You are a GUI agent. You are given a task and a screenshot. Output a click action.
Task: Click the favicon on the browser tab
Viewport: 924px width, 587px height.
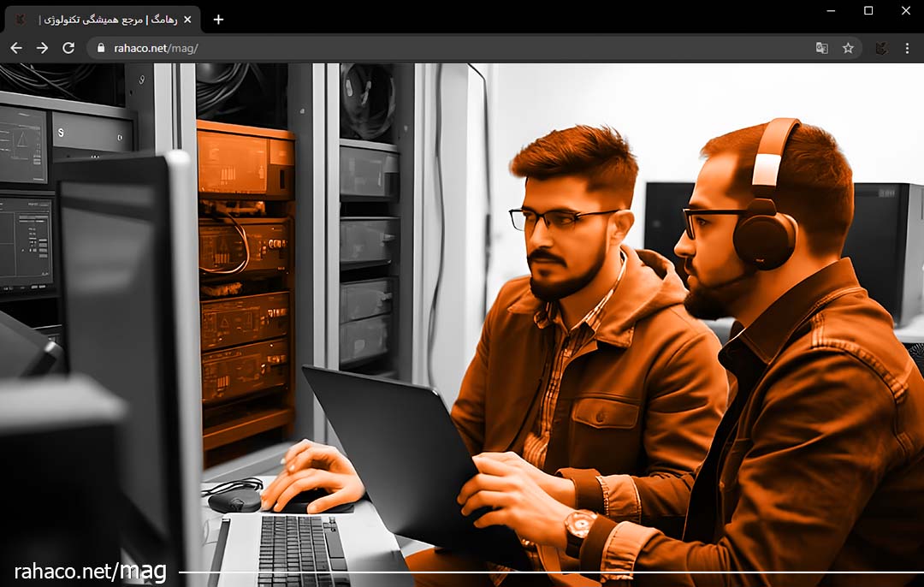[x=21, y=20]
